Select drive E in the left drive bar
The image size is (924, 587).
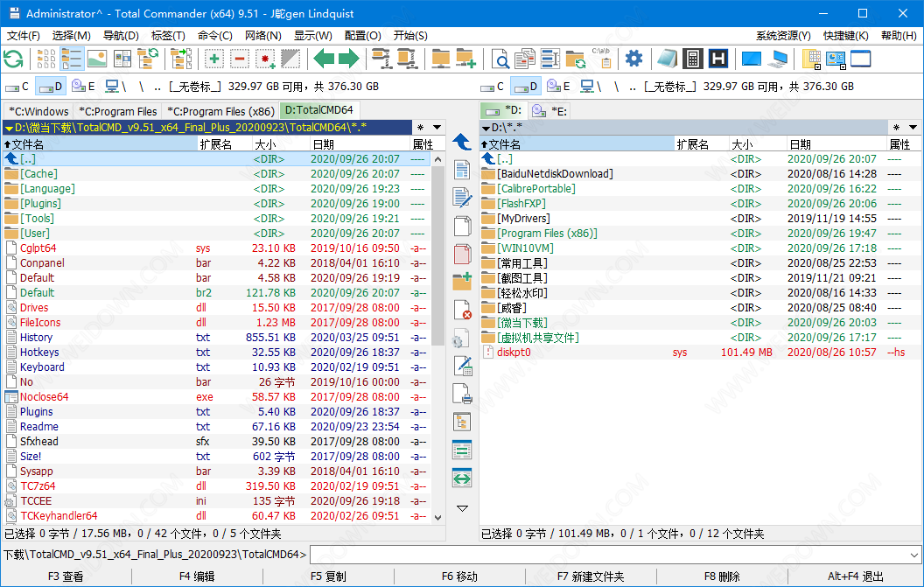[x=83, y=87]
